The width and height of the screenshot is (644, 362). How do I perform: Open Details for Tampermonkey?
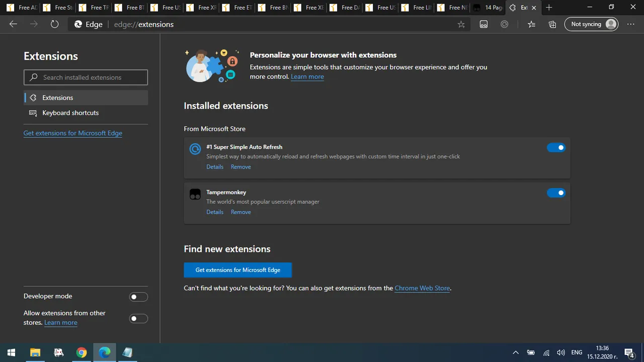pos(215,212)
